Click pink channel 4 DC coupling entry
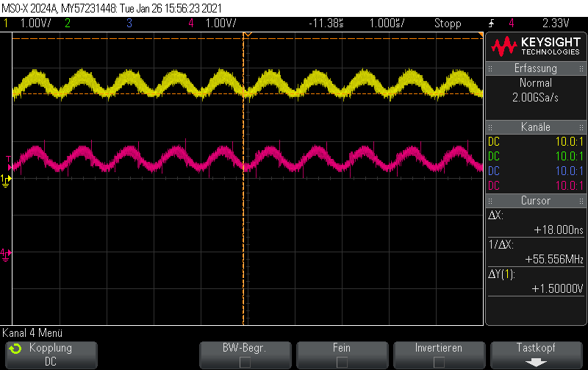 point(494,186)
